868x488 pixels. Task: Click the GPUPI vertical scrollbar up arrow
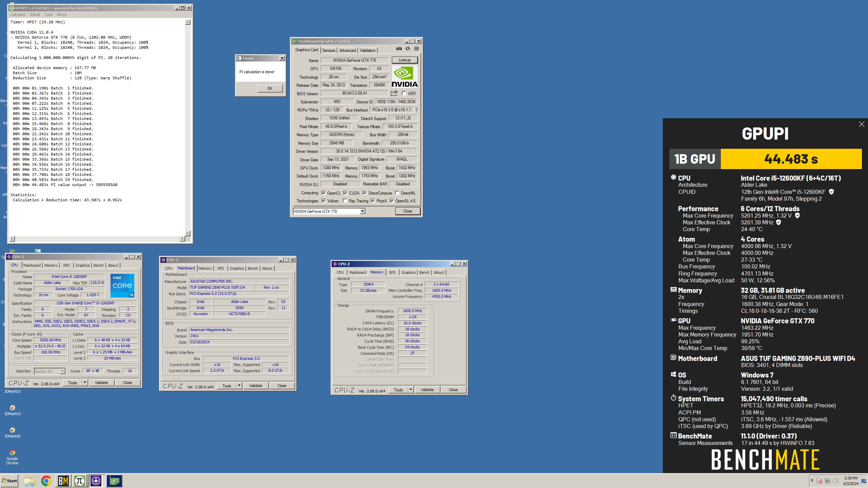[188, 22]
